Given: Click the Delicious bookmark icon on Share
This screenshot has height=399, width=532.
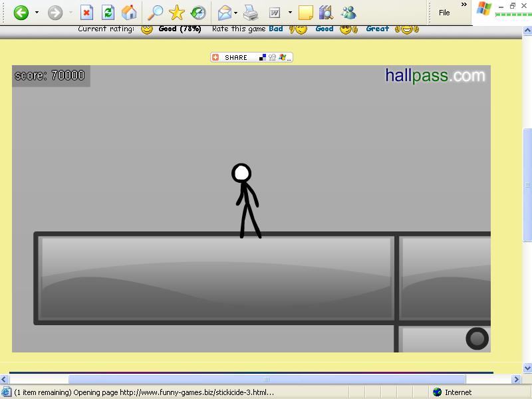Looking at the screenshot, I should tap(263, 57).
